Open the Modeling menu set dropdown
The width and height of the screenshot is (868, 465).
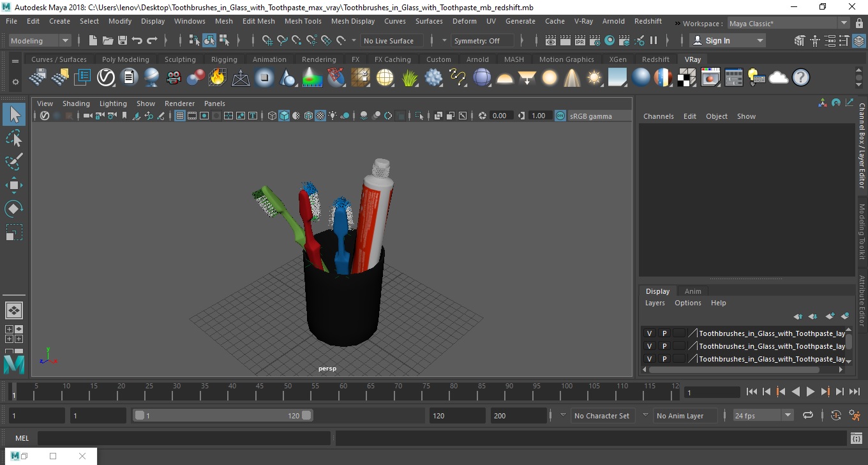[x=40, y=40]
